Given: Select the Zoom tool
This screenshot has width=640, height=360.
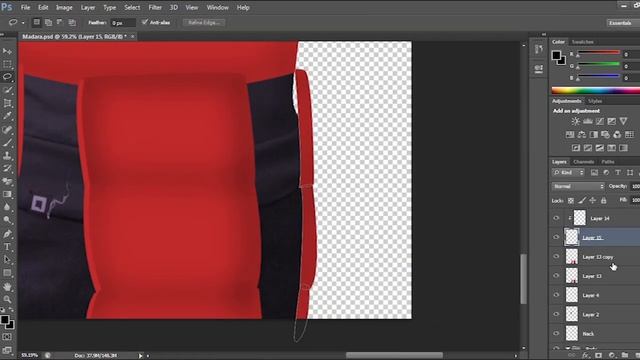Looking at the screenshot, I should 7,299.
